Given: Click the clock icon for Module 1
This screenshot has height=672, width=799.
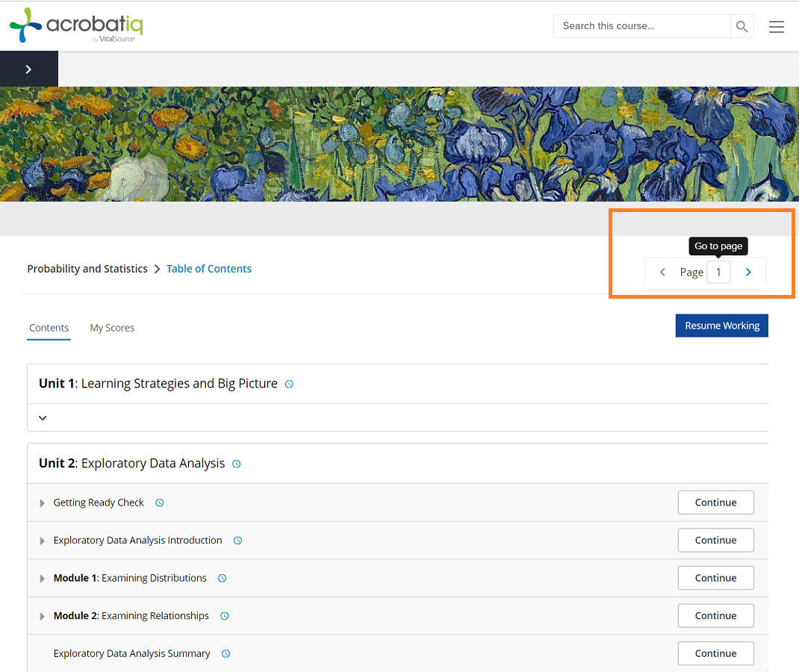Looking at the screenshot, I should pyautogui.click(x=223, y=578).
